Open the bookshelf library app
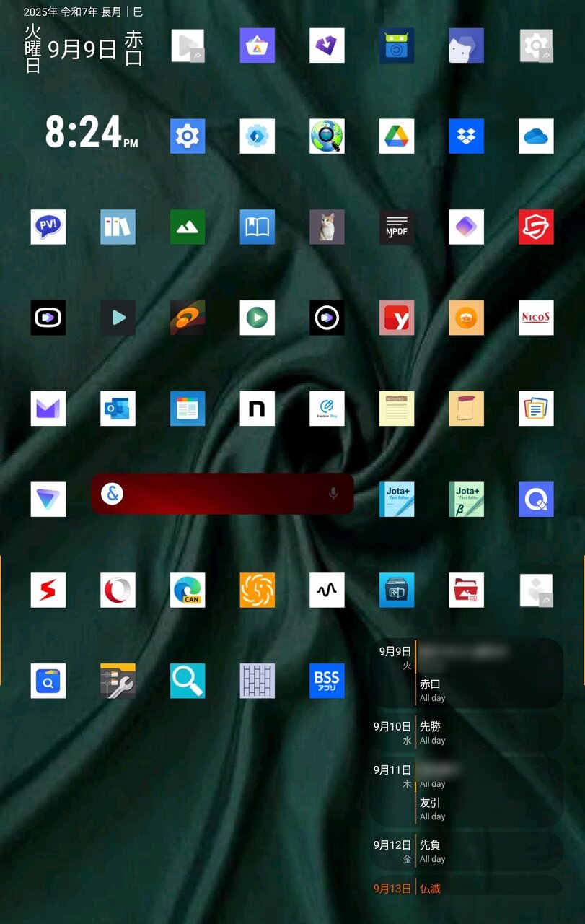585x924 pixels. click(118, 227)
